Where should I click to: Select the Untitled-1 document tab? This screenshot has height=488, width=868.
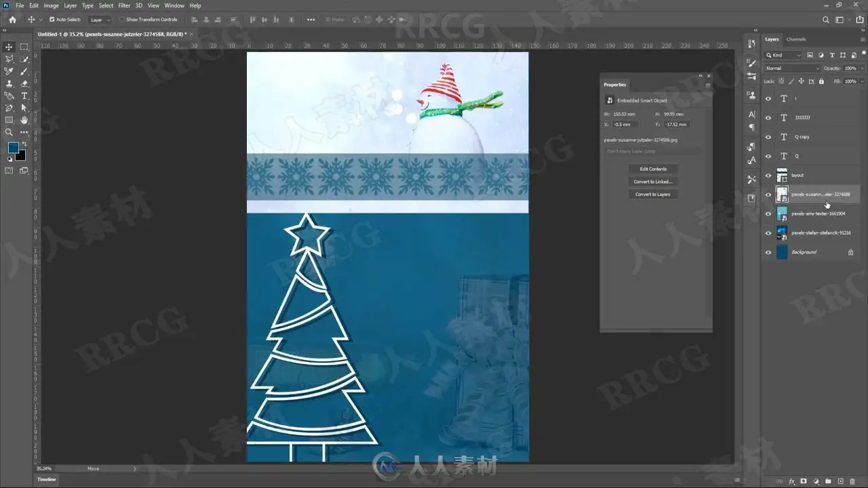(112, 33)
